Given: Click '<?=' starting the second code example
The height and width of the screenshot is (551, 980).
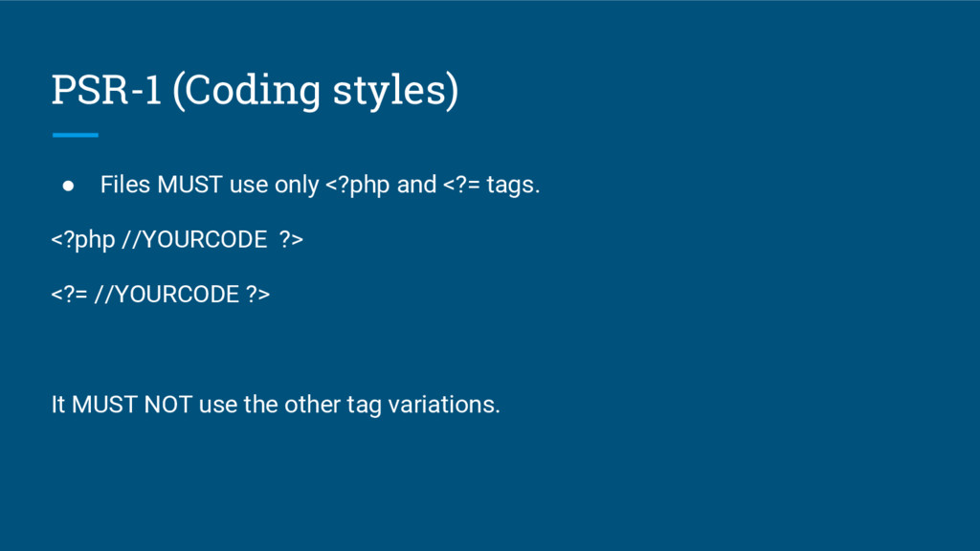Looking at the screenshot, I should coord(70,295).
